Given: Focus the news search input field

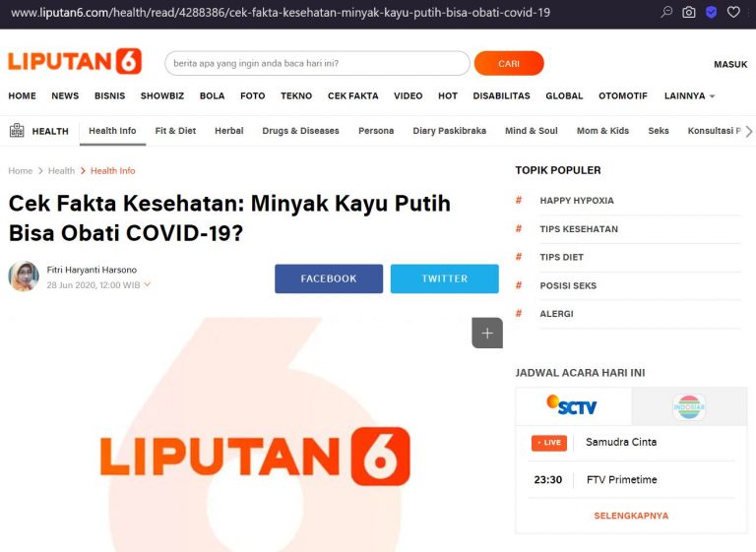Looking at the screenshot, I should pyautogui.click(x=317, y=63).
